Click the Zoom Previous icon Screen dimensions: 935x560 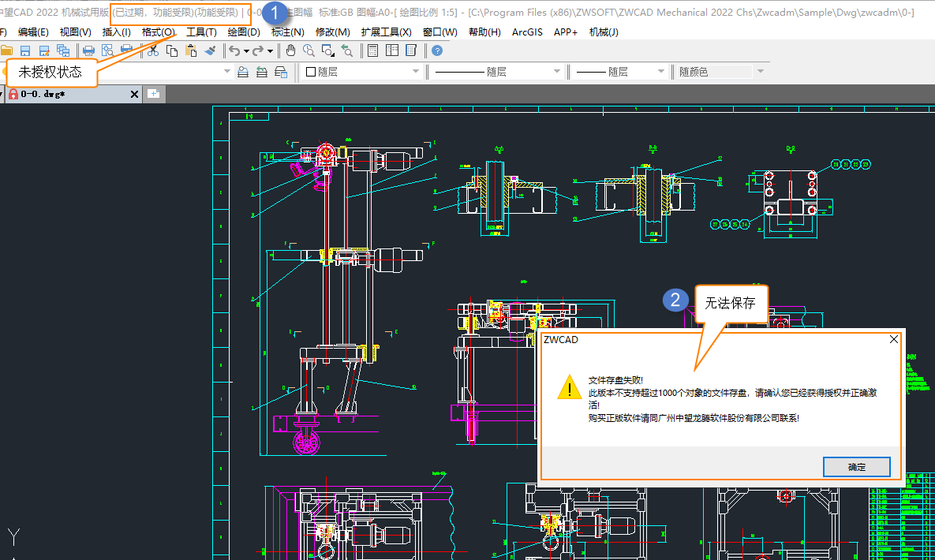click(x=347, y=50)
